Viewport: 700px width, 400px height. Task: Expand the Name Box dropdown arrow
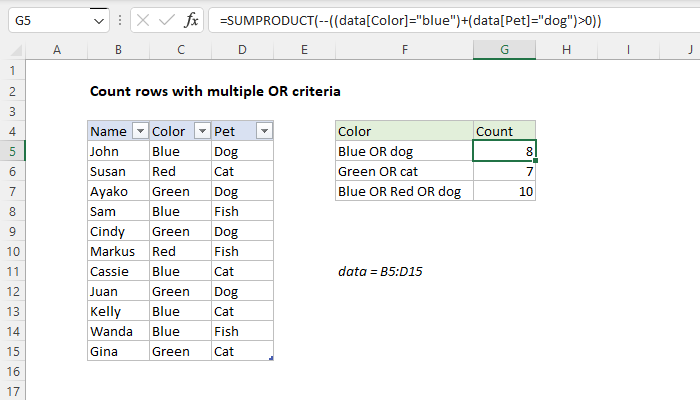(x=97, y=20)
